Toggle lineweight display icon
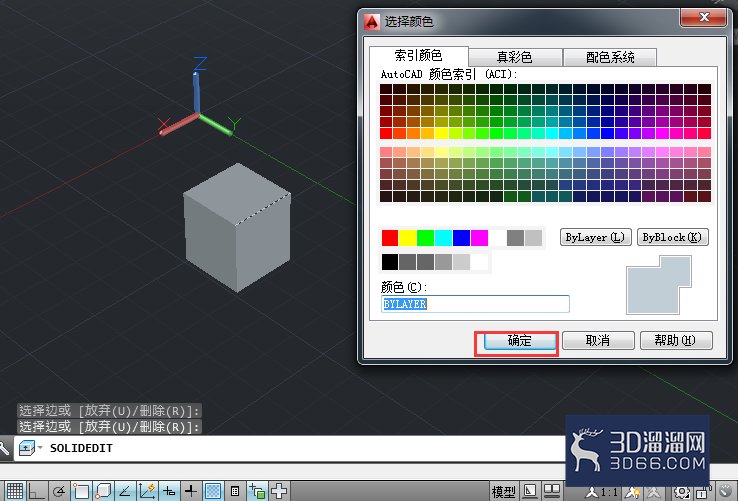738x501 pixels. pyautogui.click(x=191, y=491)
